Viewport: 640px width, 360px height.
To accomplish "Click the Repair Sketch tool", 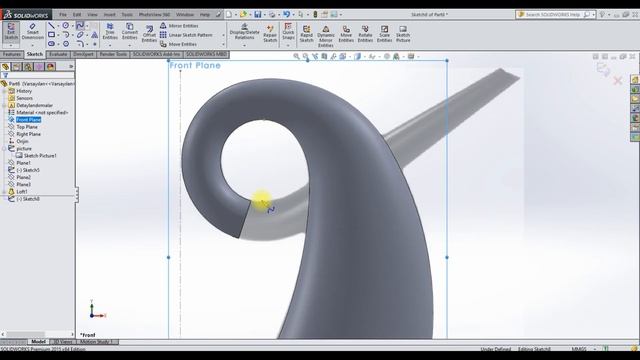I will click(270, 33).
